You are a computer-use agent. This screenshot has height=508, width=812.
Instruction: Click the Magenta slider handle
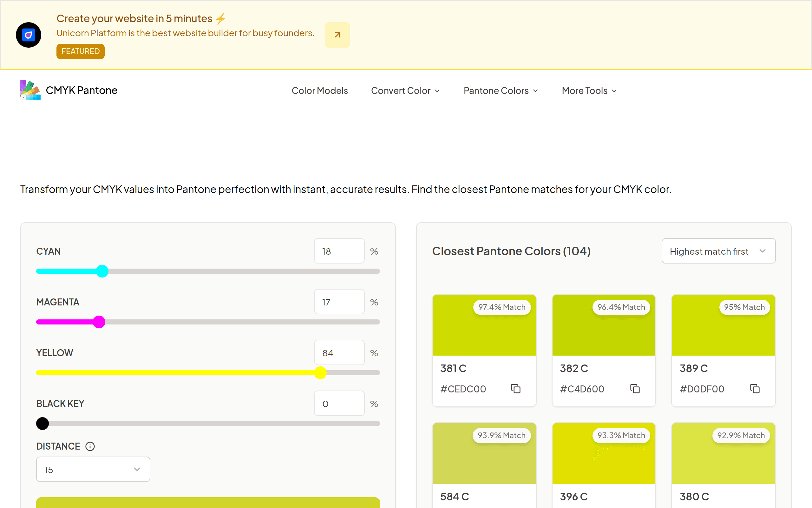coord(99,322)
